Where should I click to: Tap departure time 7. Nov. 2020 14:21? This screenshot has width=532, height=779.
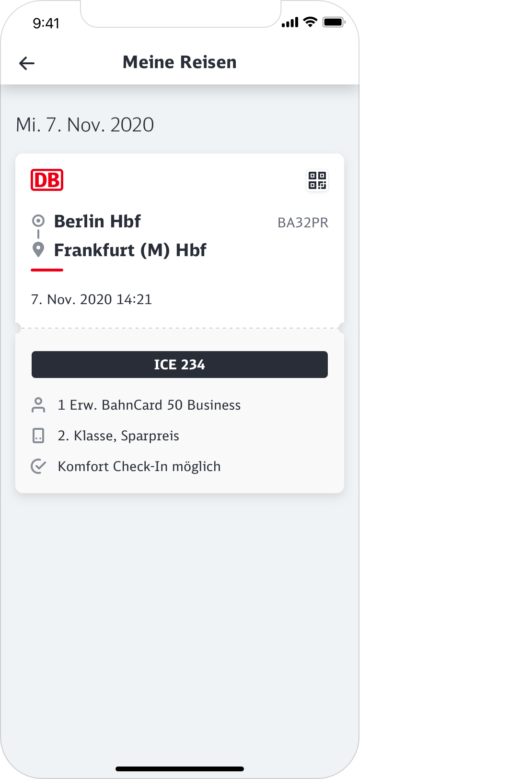(x=92, y=299)
